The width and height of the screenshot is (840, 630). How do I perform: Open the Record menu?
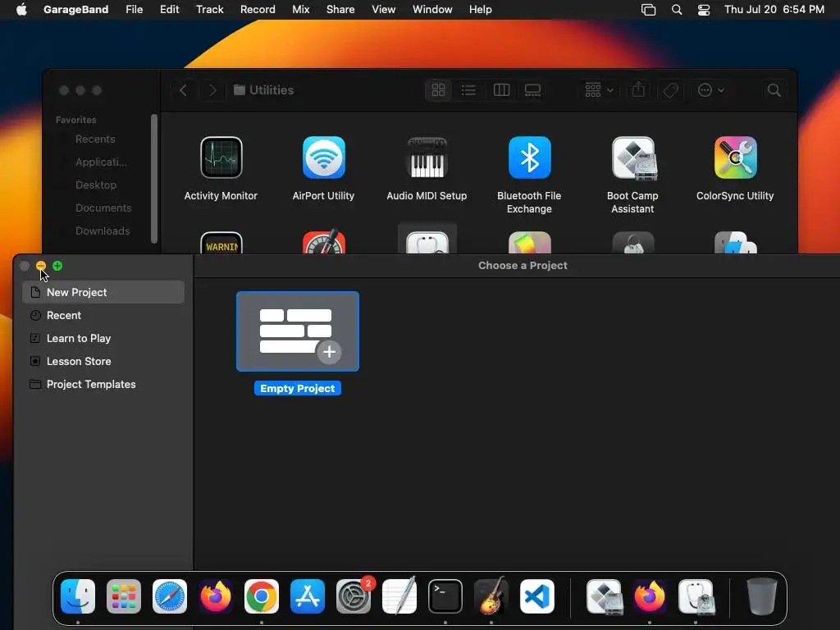click(x=258, y=10)
